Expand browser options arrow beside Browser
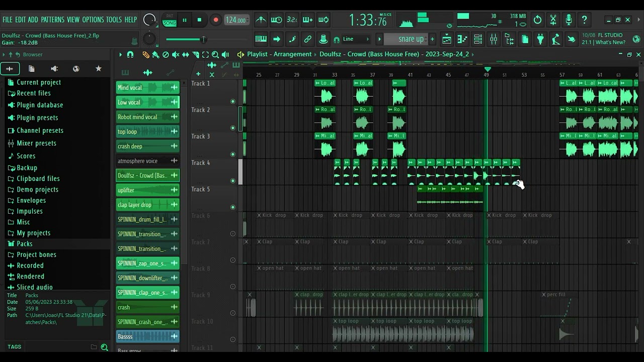The image size is (644, 362). (x=4, y=54)
